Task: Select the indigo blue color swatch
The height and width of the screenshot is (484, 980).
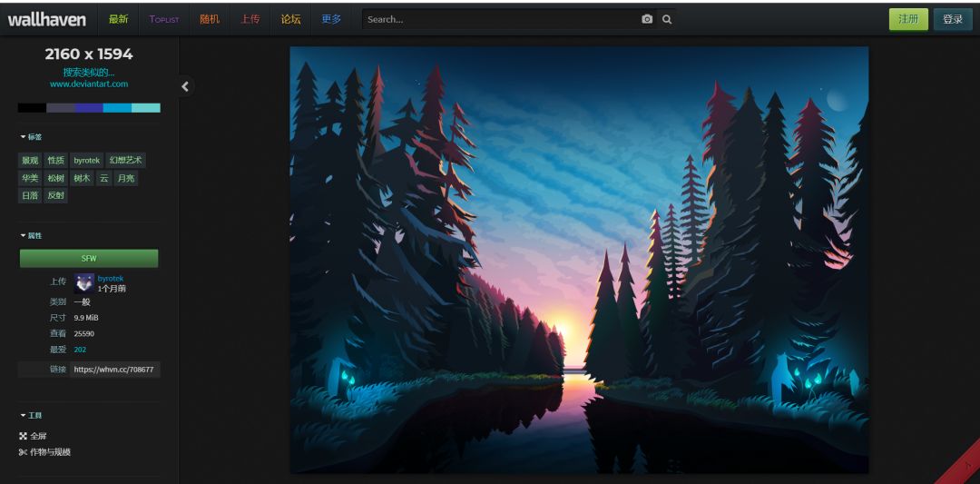Action: pos(89,107)
